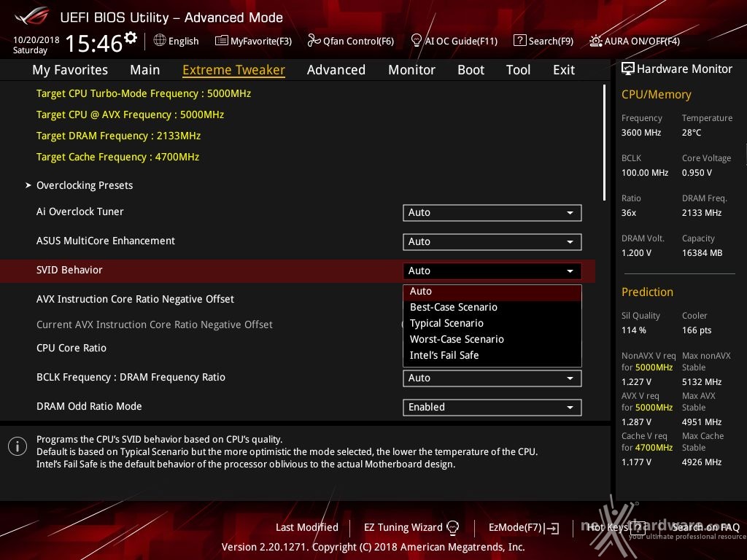Click the Hot Keys question mark icon
This screenshot has height=560, width=747.
point(638,527)
